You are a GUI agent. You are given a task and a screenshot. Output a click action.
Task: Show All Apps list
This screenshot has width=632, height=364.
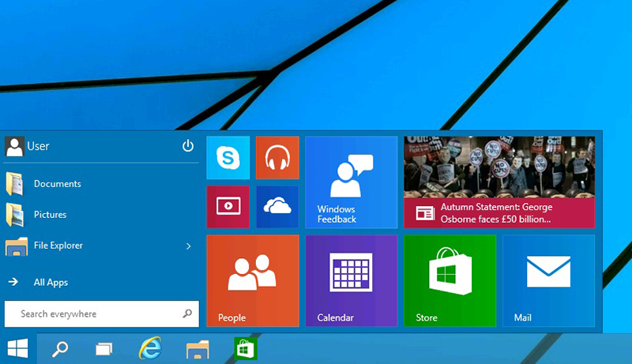tap(101, 282)
